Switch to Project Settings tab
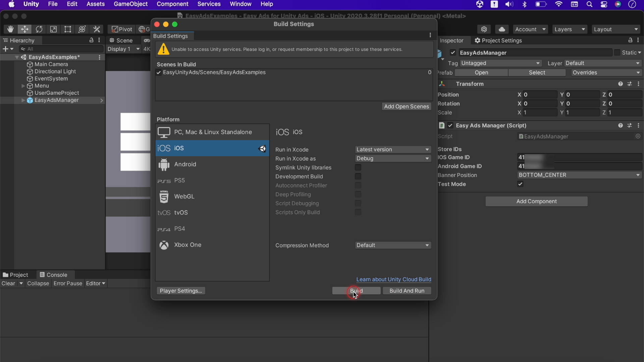The height and width of the screenshot is (362, 644). point(498,41)
